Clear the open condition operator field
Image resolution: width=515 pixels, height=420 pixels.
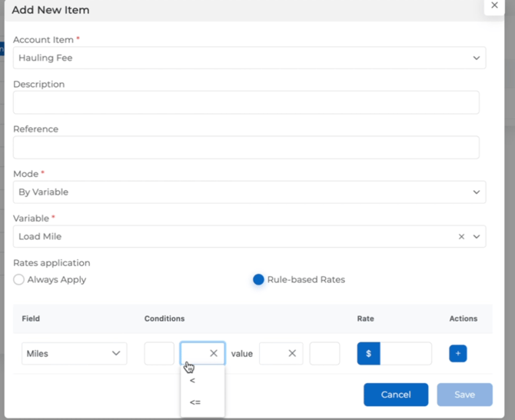(x=214, y=354)
